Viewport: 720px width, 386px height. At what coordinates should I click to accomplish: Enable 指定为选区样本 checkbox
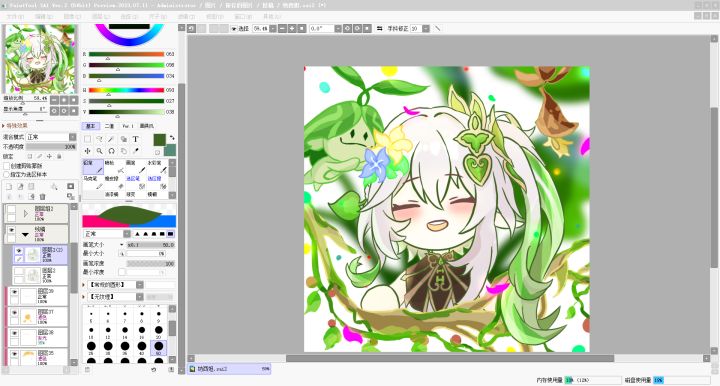(6, 175)
